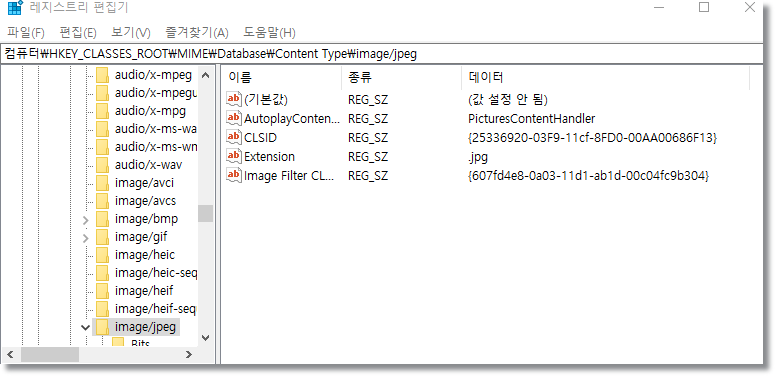Select the CLSID value name
Image resolution: width=775 pixels, height=376 pixels.
click(x=260, y=137)
